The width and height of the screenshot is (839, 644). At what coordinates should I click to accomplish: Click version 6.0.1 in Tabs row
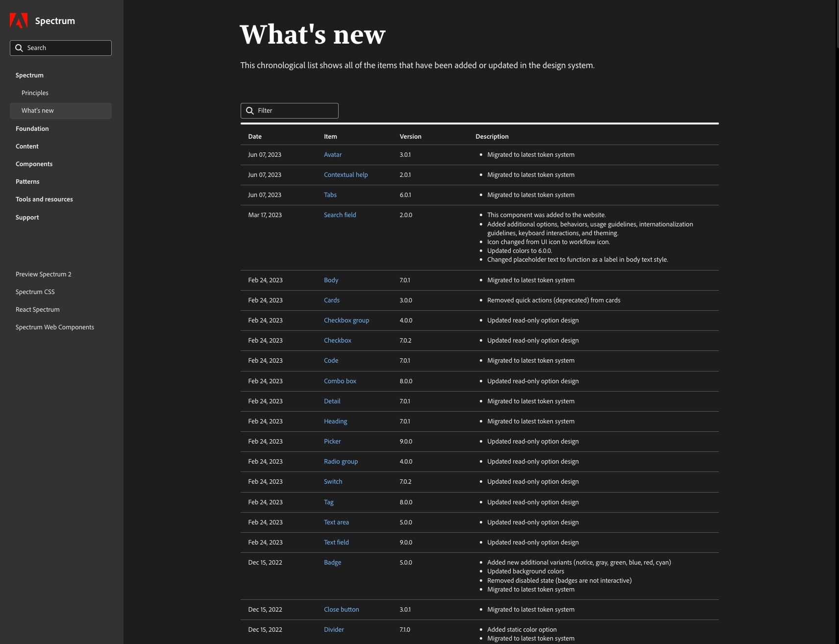(x=405, y=195)
